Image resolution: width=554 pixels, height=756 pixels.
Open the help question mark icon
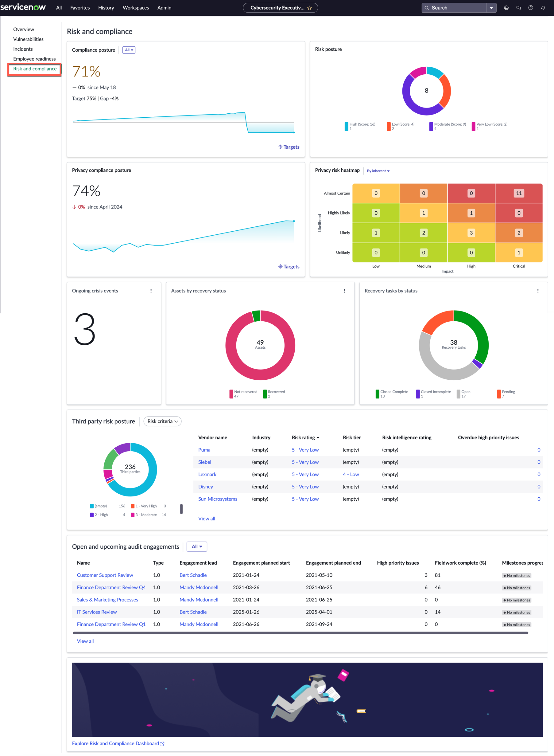pos(531,8)
